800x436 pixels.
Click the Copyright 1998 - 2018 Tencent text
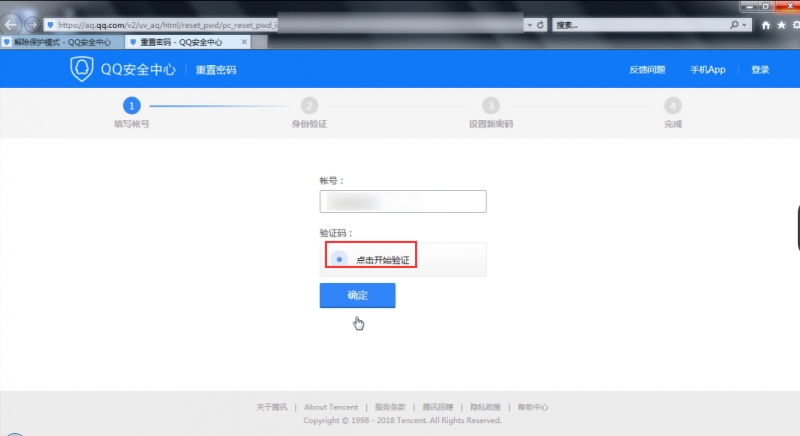[402, 420]
